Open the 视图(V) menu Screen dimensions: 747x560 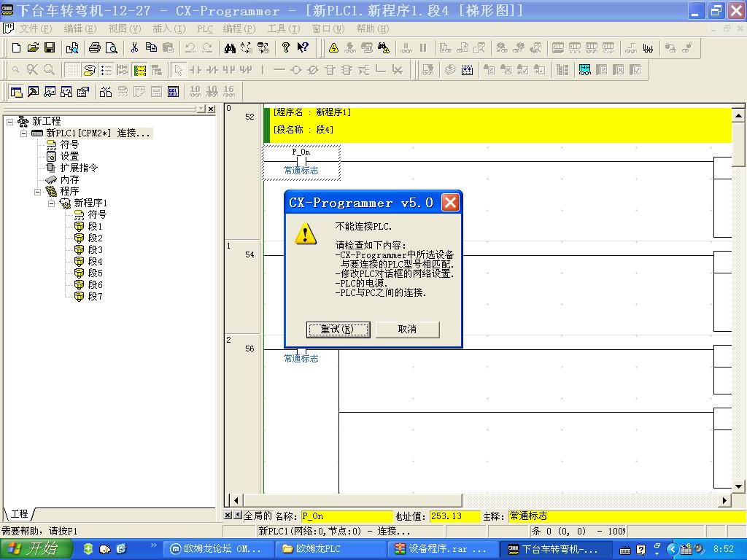(124, 28)
